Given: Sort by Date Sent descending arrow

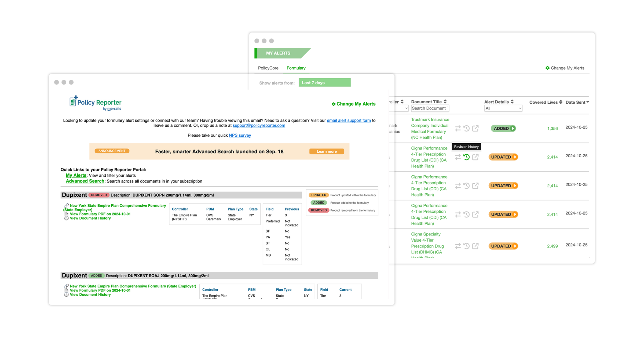Looking at the screenshot, I should coord(588,102).
